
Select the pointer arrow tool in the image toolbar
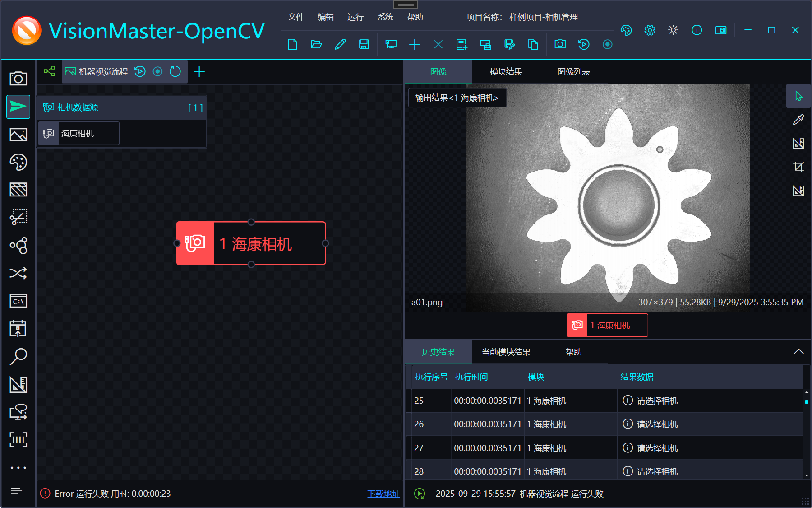coord(798,96)
